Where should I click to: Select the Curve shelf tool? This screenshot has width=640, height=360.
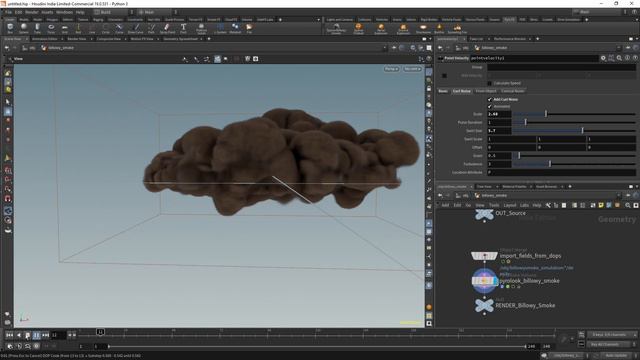click(119, 28)
